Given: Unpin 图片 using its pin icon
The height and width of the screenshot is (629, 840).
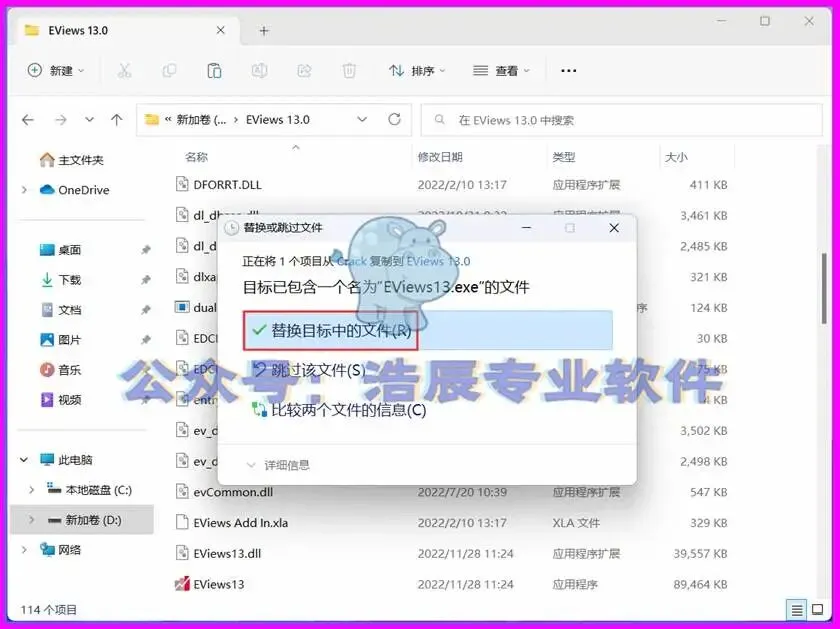Looking at the screenshot, I should (x=145, y=340).
